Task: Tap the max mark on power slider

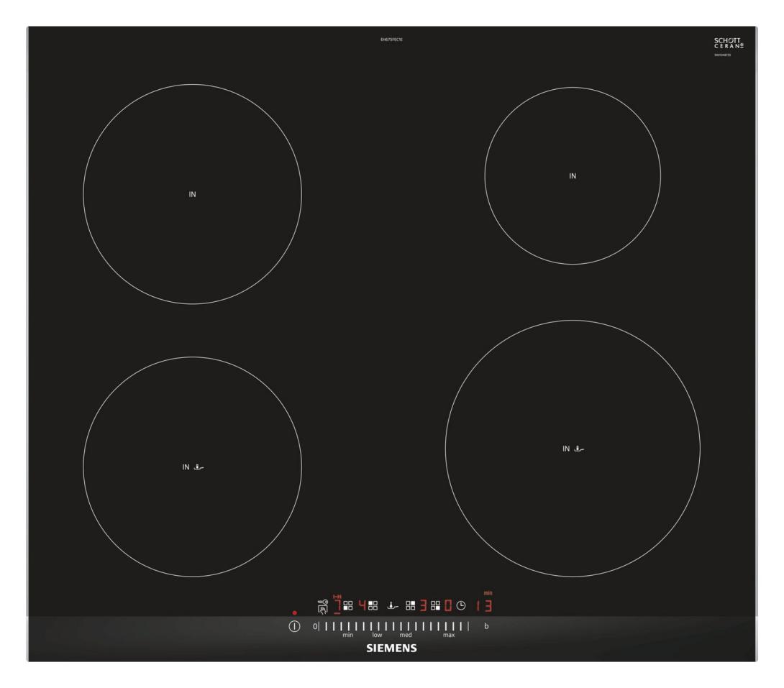Action: click(449, 628)
